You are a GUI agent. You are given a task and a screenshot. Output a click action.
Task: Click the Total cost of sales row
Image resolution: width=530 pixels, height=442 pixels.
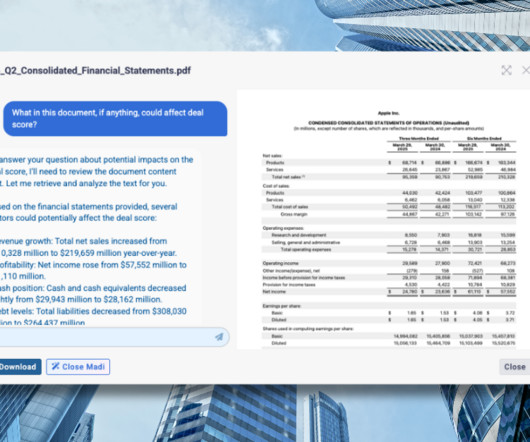pos(389,207)
